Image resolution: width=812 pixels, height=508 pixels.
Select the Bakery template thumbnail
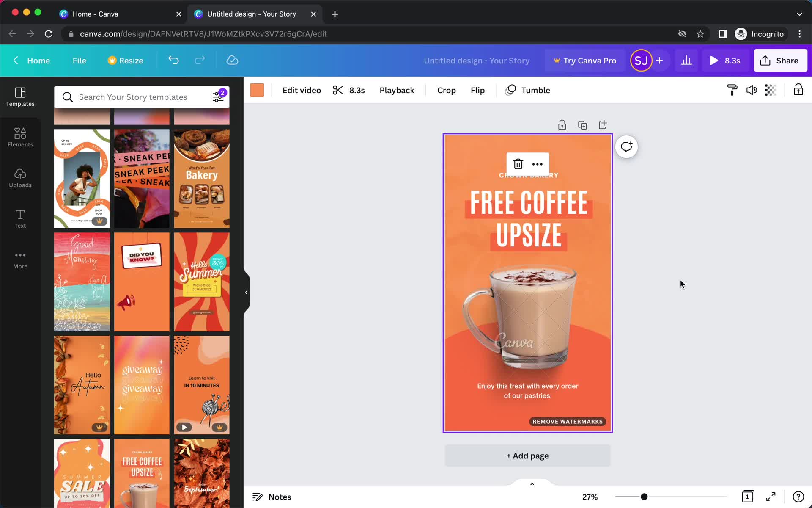(202, 179)
